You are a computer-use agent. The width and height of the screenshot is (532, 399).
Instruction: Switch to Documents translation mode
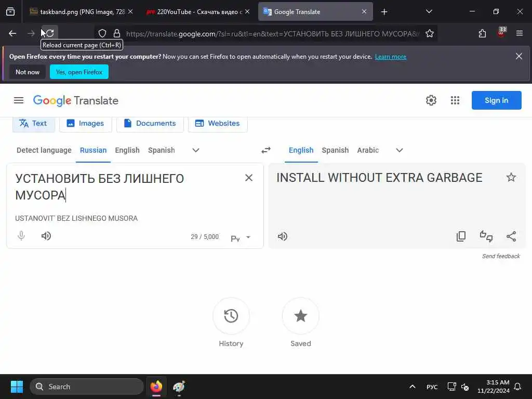(x=150, y=124)
